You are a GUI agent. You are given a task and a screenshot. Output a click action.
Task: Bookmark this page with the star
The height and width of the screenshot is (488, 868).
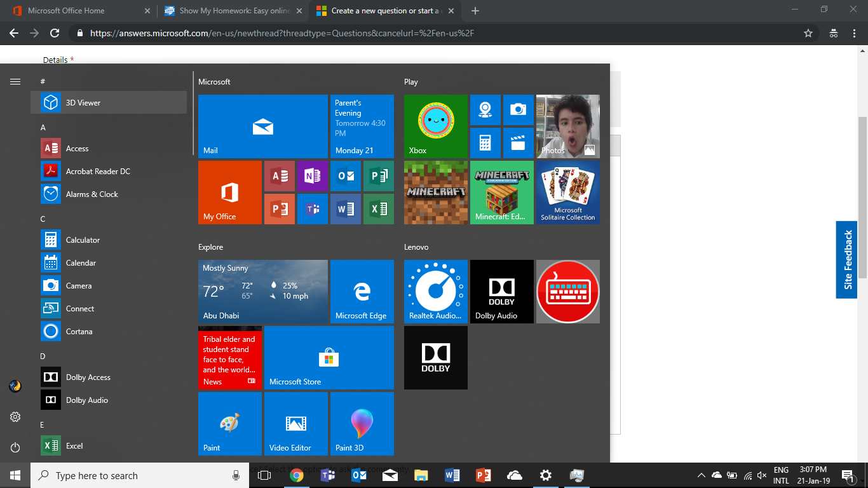pyautogui.click(x=808, y=33)
